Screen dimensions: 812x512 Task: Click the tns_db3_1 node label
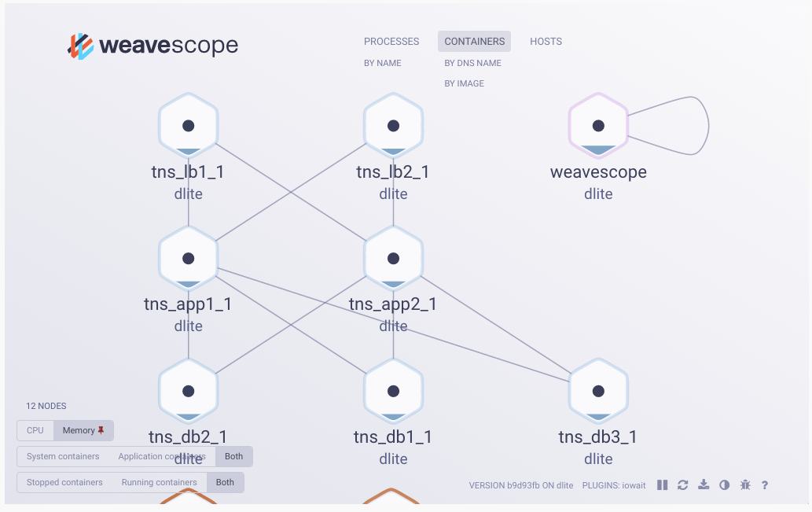click(x=598, y=436)
